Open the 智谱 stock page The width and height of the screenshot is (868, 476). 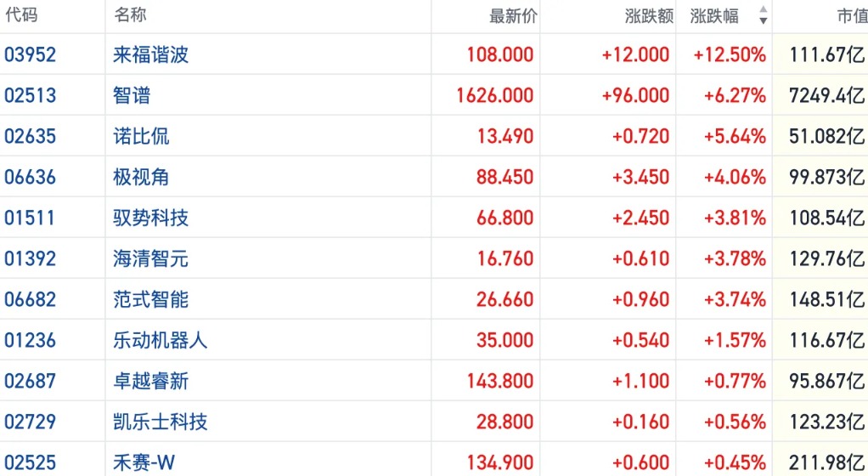(x=132, y=95)
